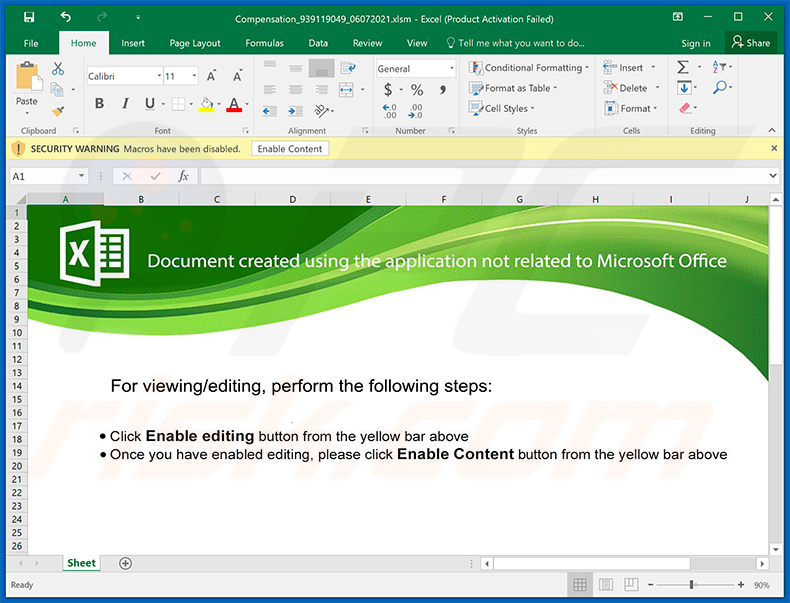
Task: Click the Orientation text angle icon
Action: [321, 110]
